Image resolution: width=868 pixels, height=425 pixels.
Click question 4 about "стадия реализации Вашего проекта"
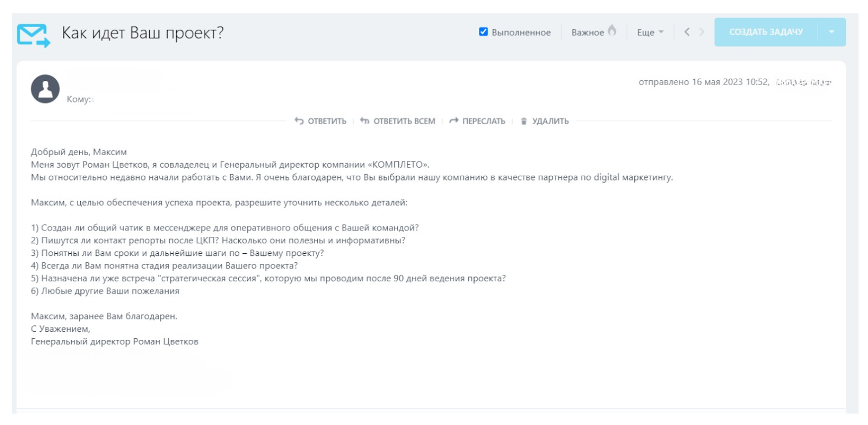164,266
